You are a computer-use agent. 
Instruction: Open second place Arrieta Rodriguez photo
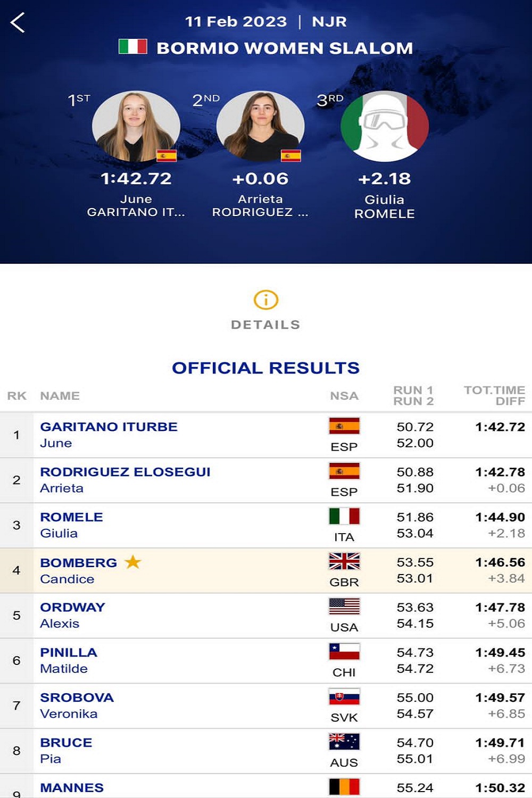(x=261, y=126)
